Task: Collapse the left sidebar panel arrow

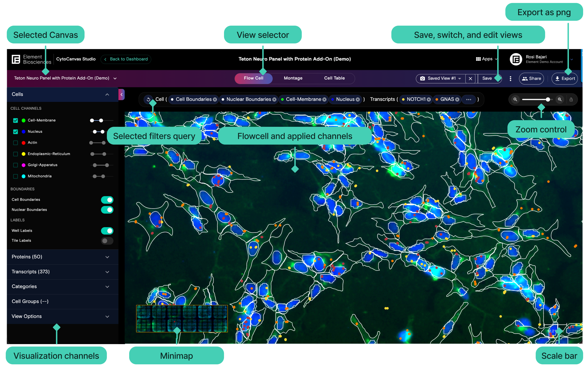Action: (121, 94)
